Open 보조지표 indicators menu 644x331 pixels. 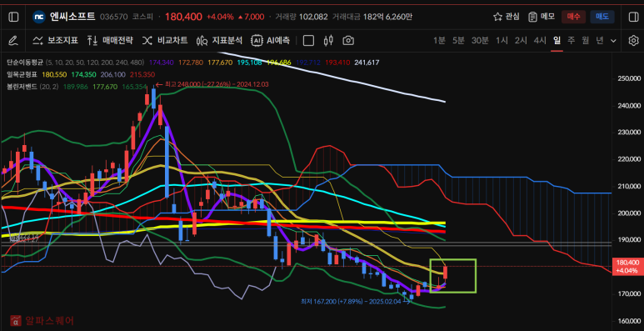[x=56, y=40]
